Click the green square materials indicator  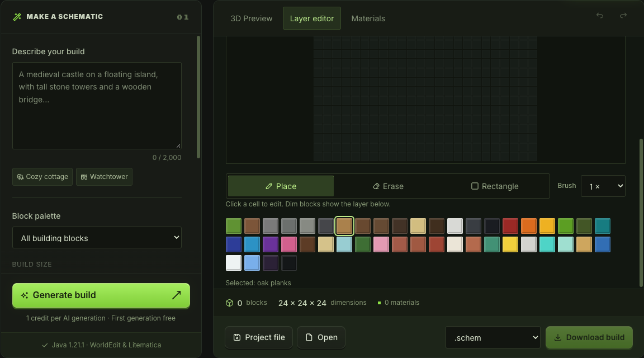(x=379, y=303)
